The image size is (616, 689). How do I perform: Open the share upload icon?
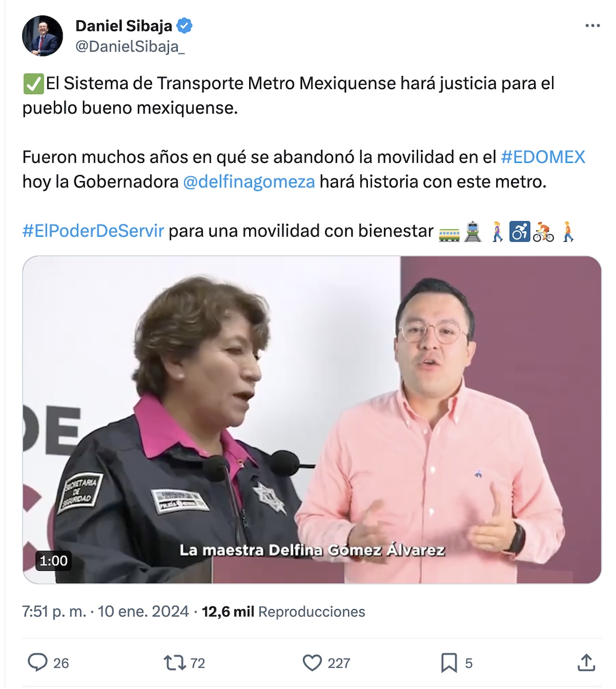point(586,663)
